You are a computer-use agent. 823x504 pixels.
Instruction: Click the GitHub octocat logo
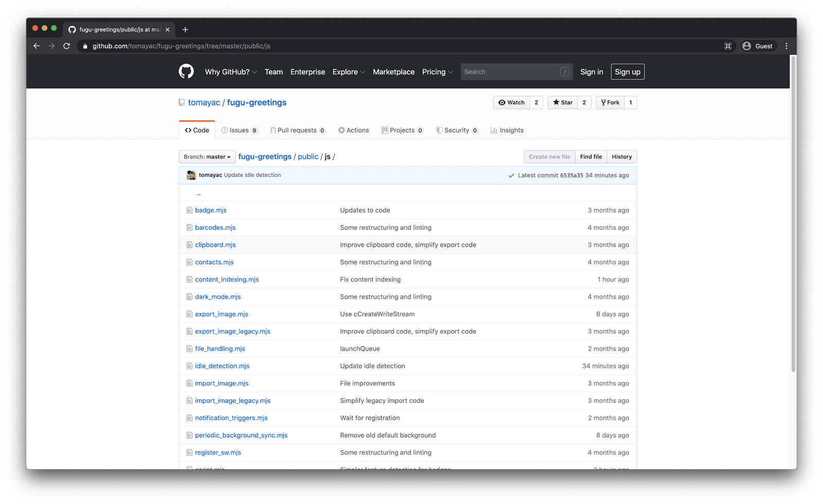click(x=186, y=71)
